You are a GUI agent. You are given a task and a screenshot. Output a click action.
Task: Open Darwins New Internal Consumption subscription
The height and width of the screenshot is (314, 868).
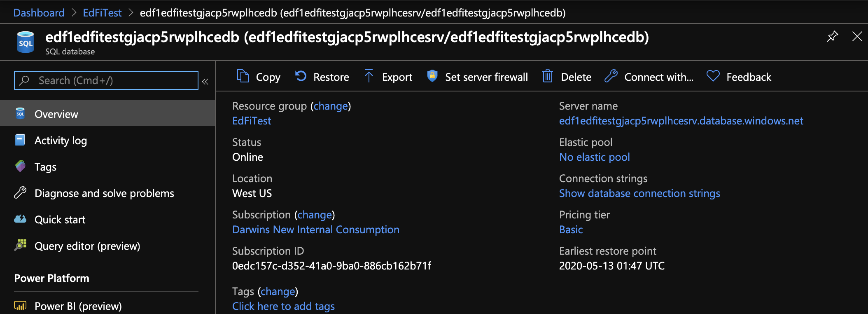pos(316,230)
